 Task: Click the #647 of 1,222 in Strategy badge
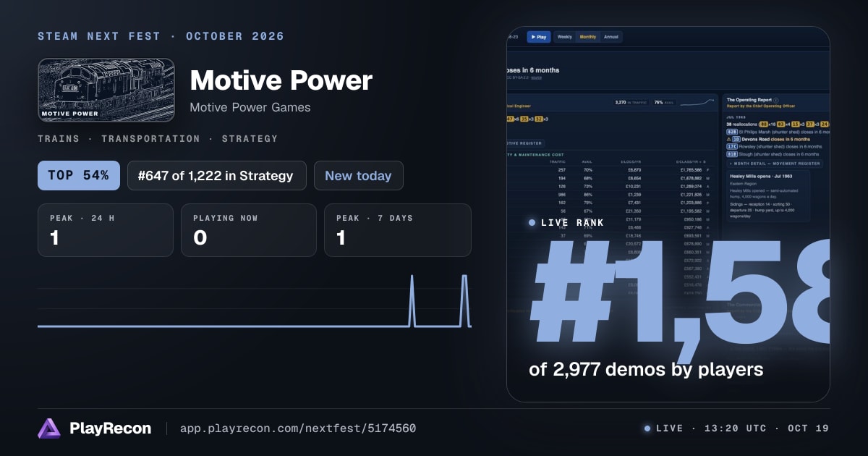pyautogui.click(x=217, y=175)
